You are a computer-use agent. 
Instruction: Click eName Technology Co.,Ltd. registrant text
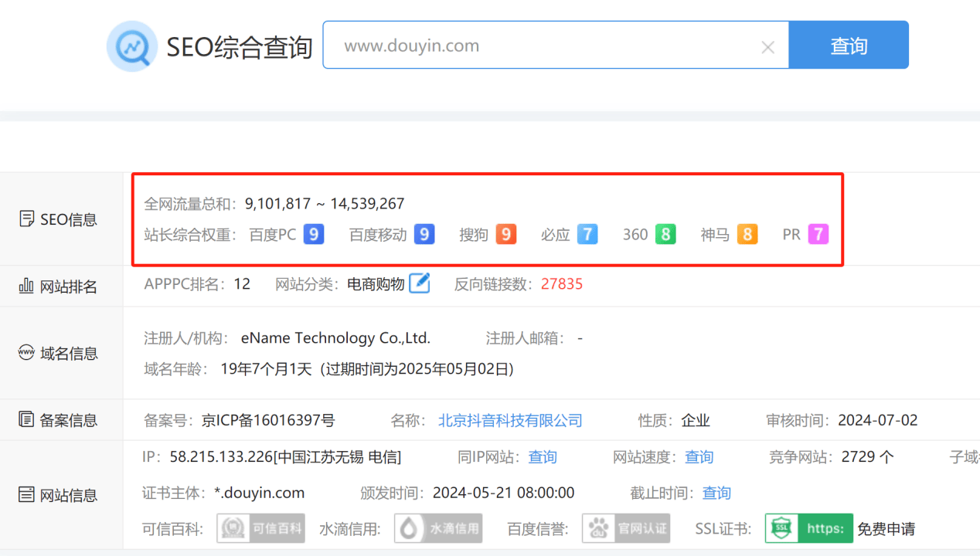(x=335, y=338)
